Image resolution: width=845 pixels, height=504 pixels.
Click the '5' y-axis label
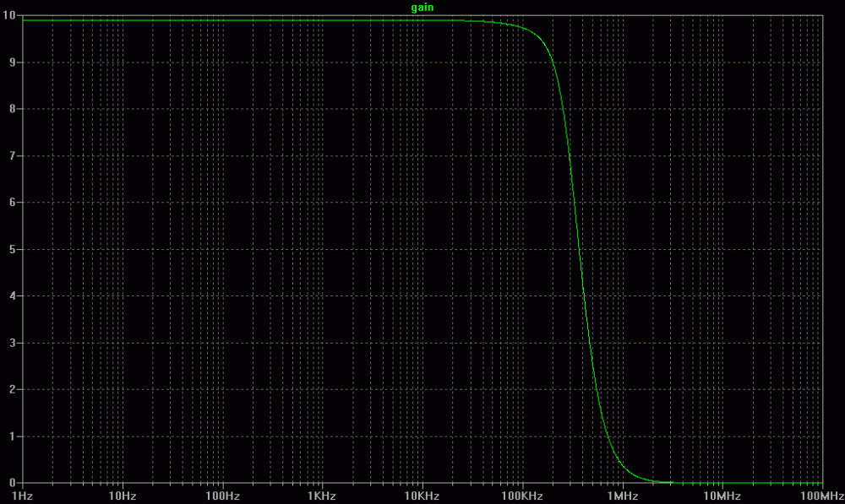click(13, 249)
